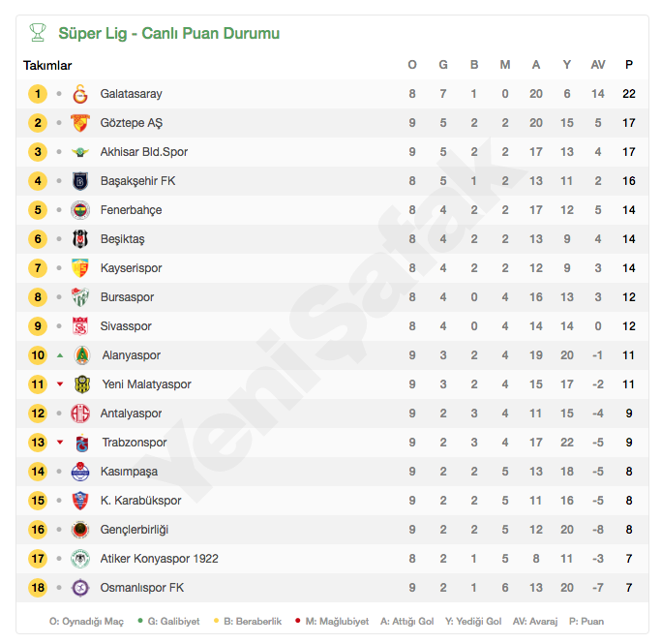Click the P points column header

628,65
